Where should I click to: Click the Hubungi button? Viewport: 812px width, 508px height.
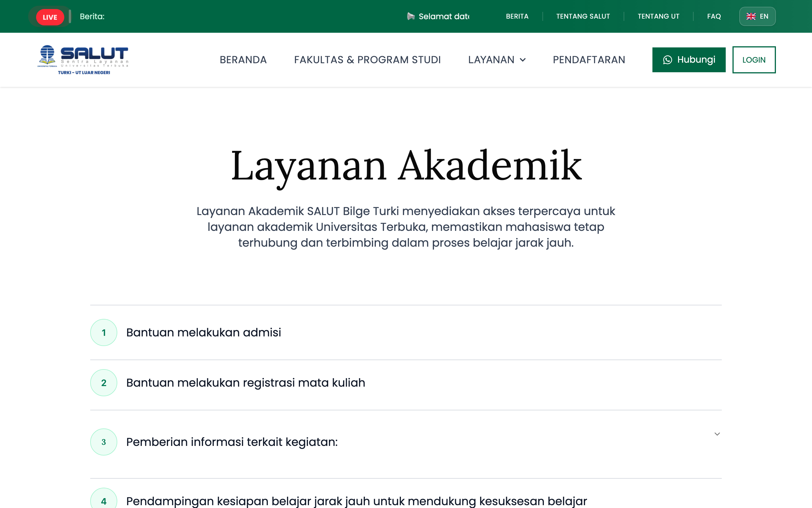pos(689,60)
